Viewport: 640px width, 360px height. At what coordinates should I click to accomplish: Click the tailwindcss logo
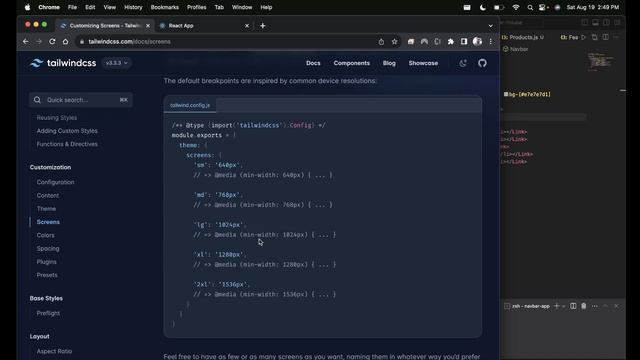pos(63,63)
